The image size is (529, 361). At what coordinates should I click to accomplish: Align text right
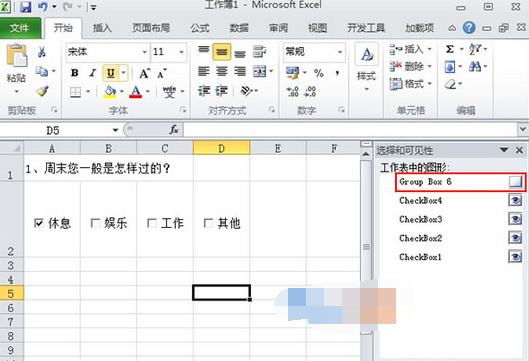(240, 71)
